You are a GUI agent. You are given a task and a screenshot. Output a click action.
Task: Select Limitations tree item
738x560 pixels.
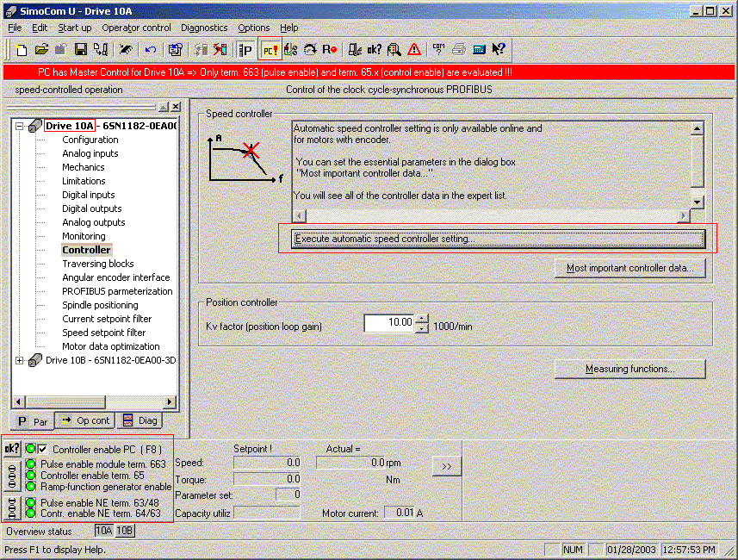click(84, 181)
